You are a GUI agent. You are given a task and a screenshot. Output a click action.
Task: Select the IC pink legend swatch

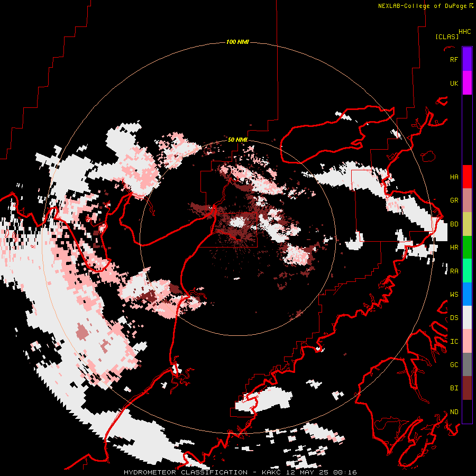point(467,341)
